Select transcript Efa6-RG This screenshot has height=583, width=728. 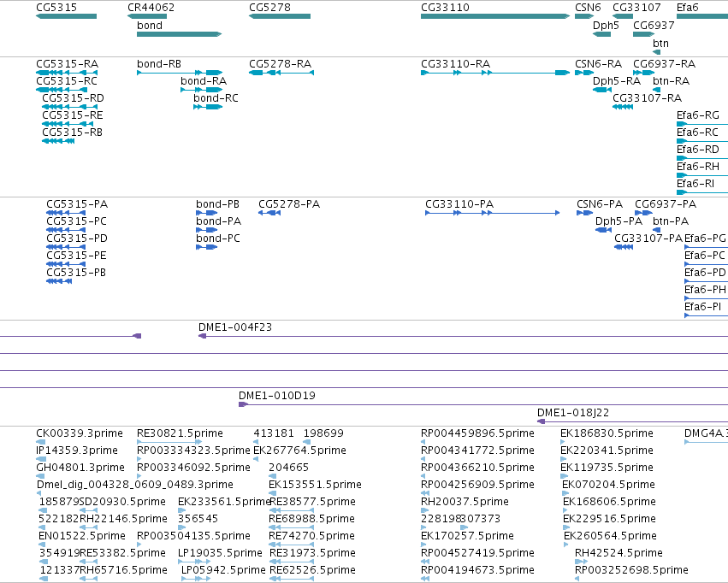[x=702, y=124]
